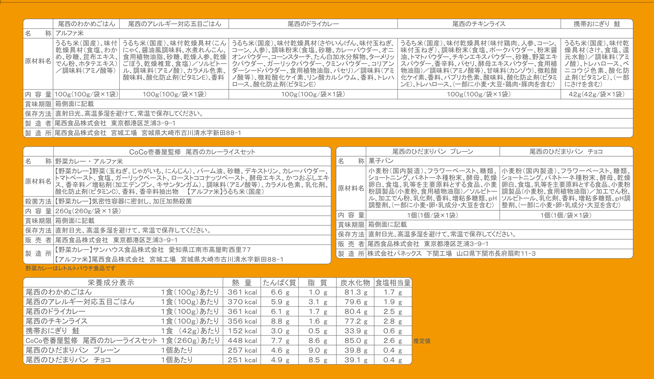Select 宮城工場 manufacturing site row in top table

pos(148,133)
